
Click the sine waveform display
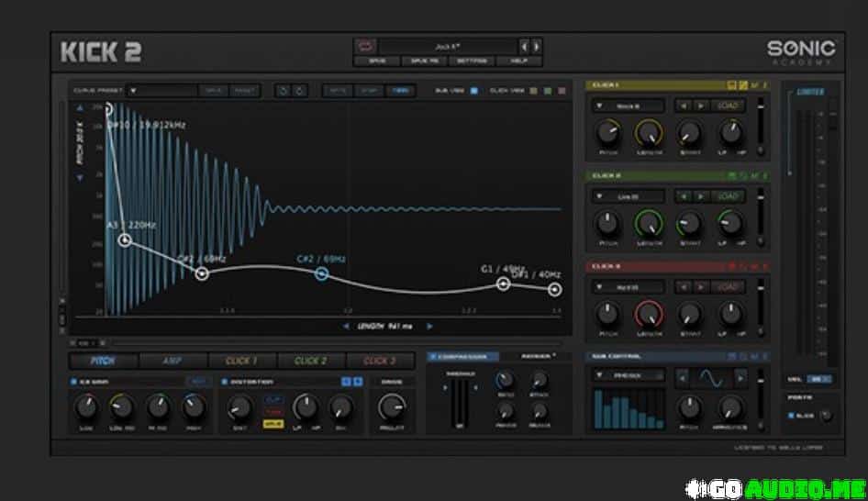711,378
